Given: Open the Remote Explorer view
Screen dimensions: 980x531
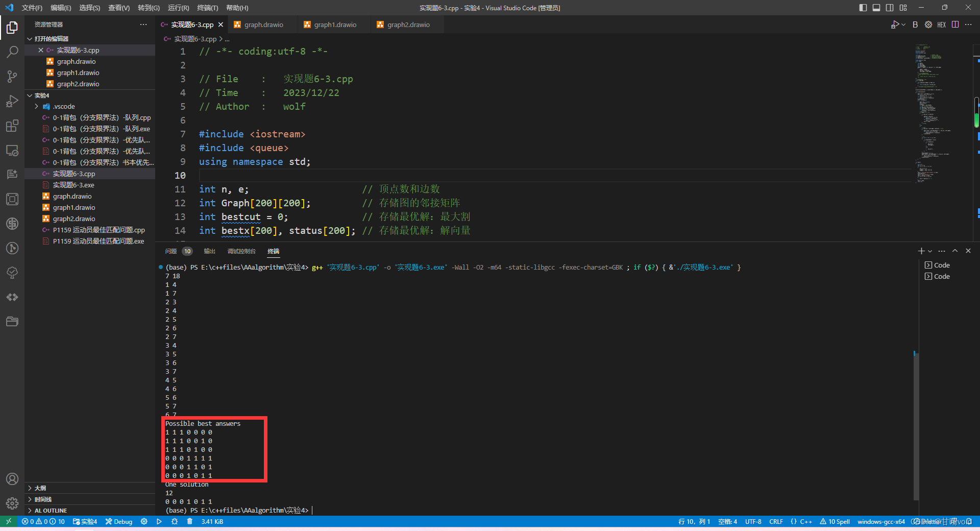Looking at the screenshot, I should pyautogui.click(x=12, y=150).
